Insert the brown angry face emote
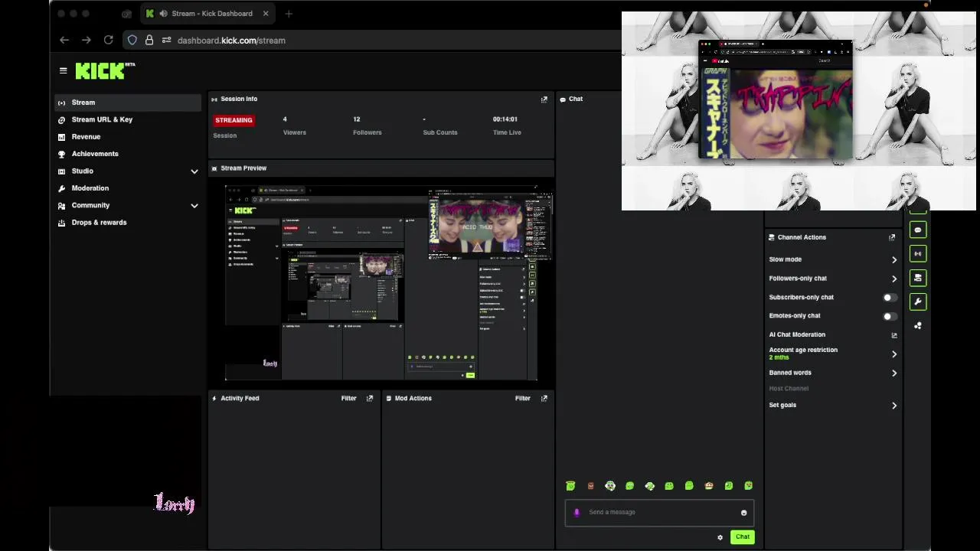Image resolution: width=980 pixels, height=551 pixels. [x=590, y=486]
